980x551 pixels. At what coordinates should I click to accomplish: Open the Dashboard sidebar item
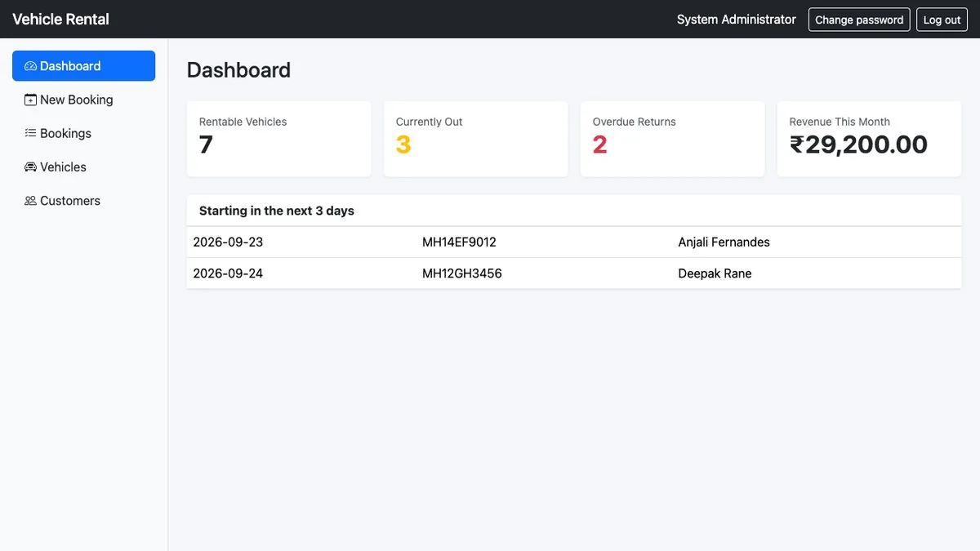tap(83, 66)
